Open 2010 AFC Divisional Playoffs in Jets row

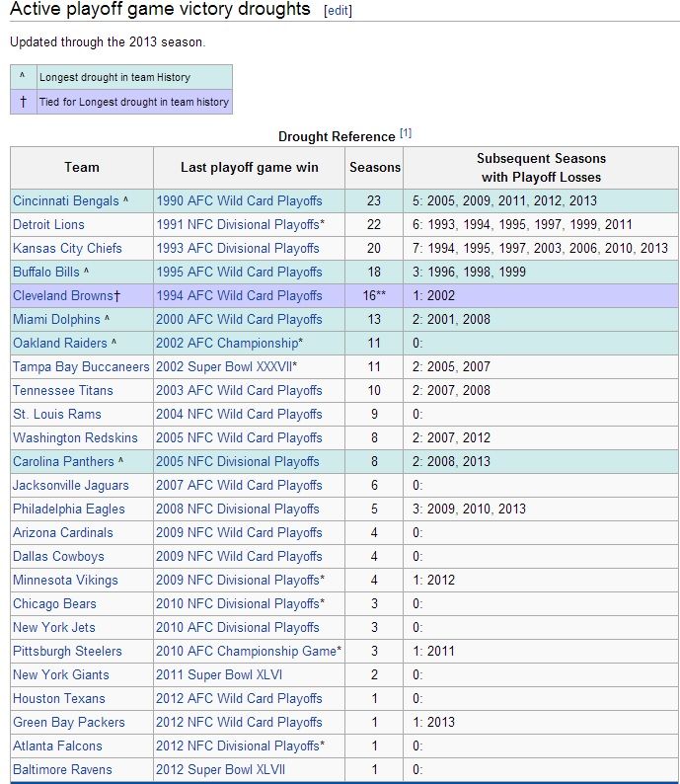pyautogui.click(x=237, y=628)
